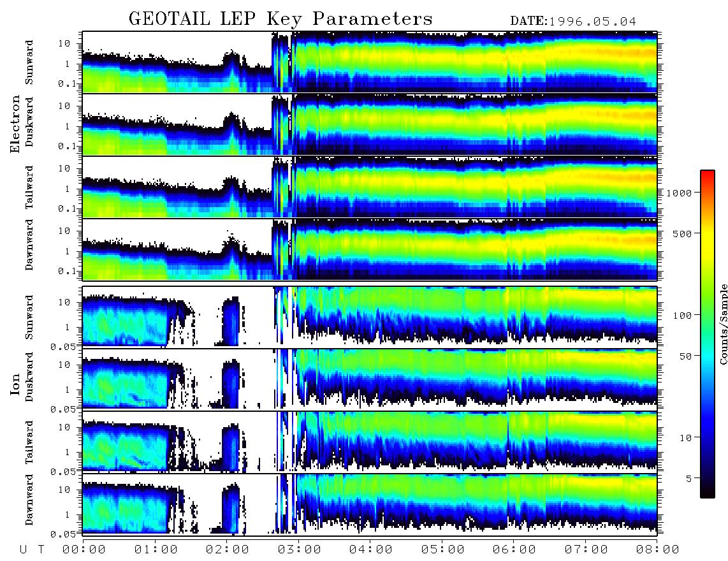Click the "500" color bar tick label
This screenshot has height=561, width=728.
coord(682,233)
